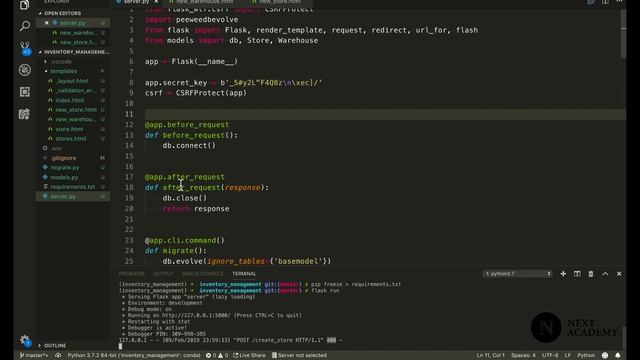Viewport: 640px width, 360px height.
Task: Split the terminal panel
Action: click(x=577, y=274)
